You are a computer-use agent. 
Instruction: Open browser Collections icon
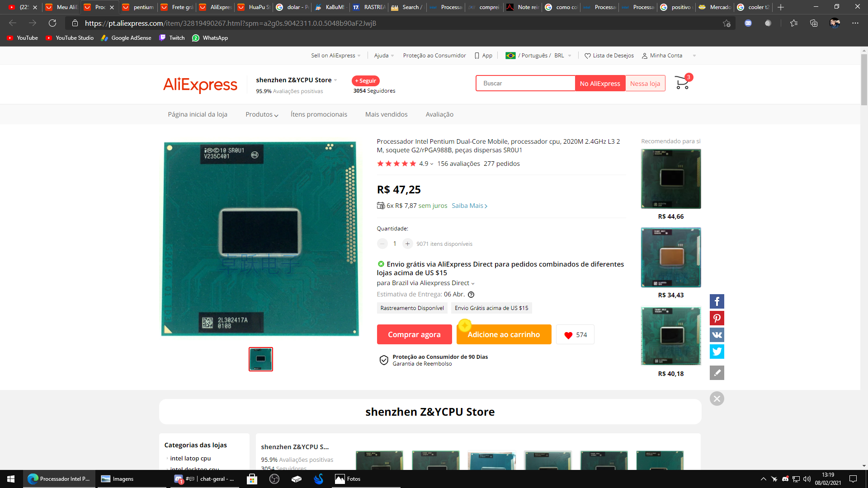pos(814,23)
